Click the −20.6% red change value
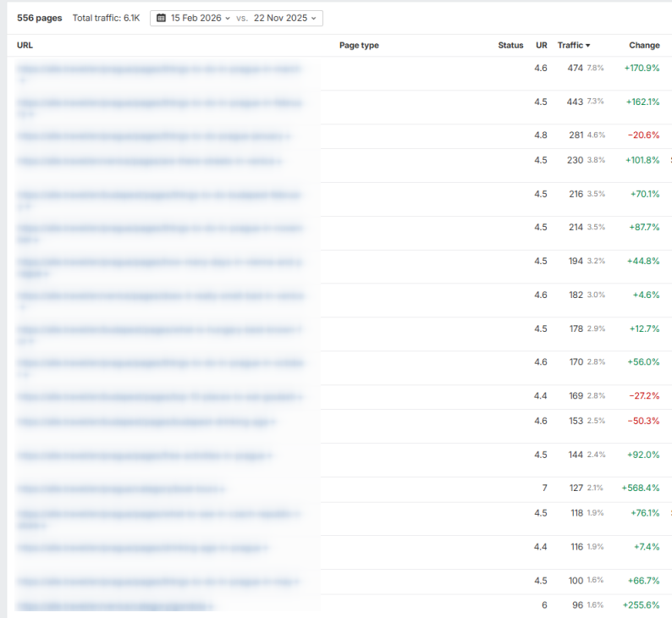Viewport: 672px width, 618px height. pos(643,135)
